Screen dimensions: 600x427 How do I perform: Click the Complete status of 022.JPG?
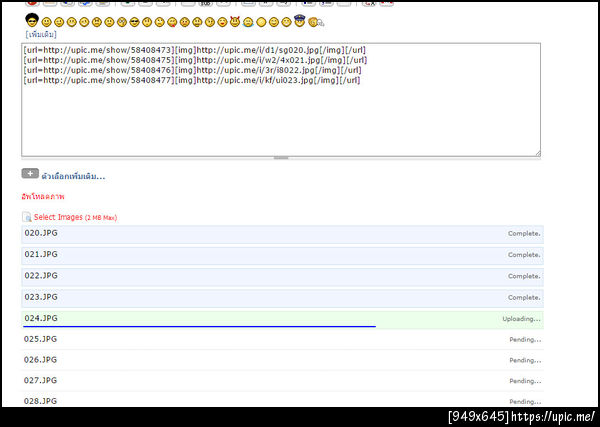(524, 276)
